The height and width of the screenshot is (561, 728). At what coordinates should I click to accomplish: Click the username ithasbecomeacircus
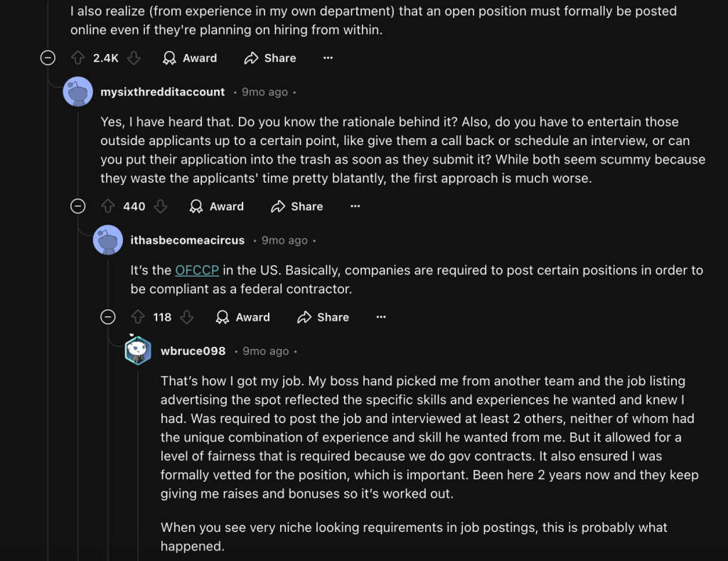pyautogui.click(x=187, y=240)
